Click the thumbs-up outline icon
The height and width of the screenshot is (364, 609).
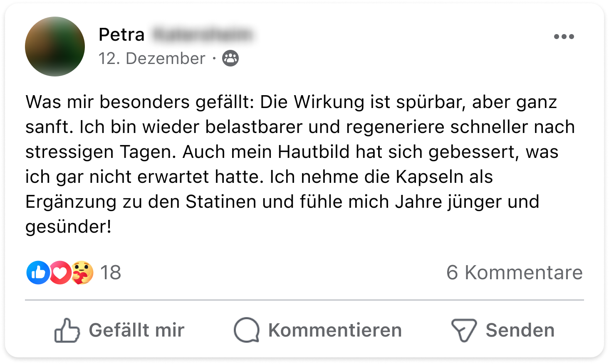click(67, 330)
